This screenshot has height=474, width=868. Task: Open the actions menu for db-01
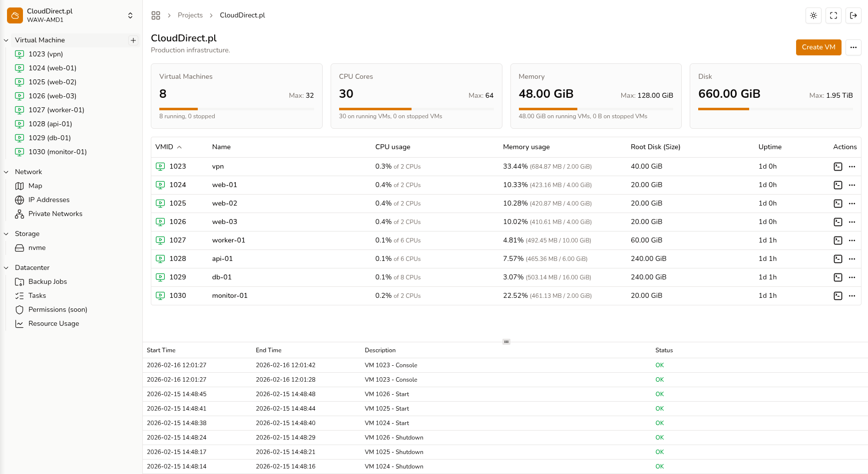point(852,277)
